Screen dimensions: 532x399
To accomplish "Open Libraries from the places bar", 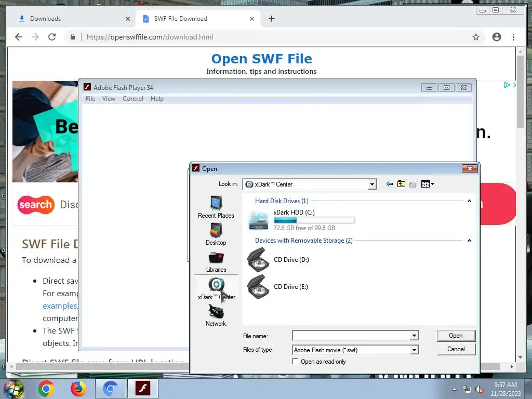I will coord(216,261).
